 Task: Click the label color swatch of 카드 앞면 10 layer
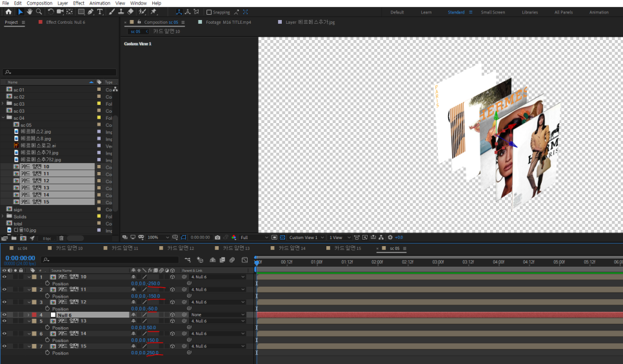(x=35, y=276)
